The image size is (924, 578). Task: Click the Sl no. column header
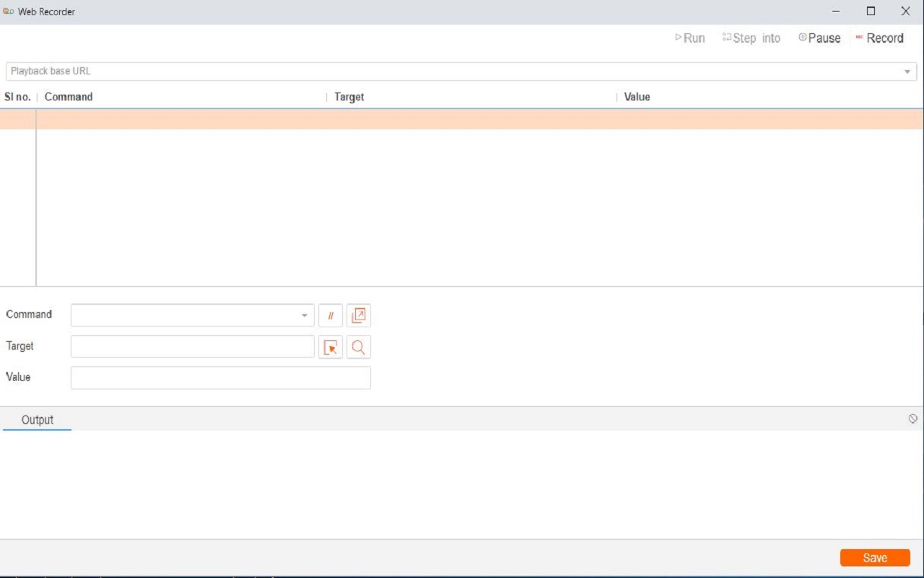pos(17,97)
